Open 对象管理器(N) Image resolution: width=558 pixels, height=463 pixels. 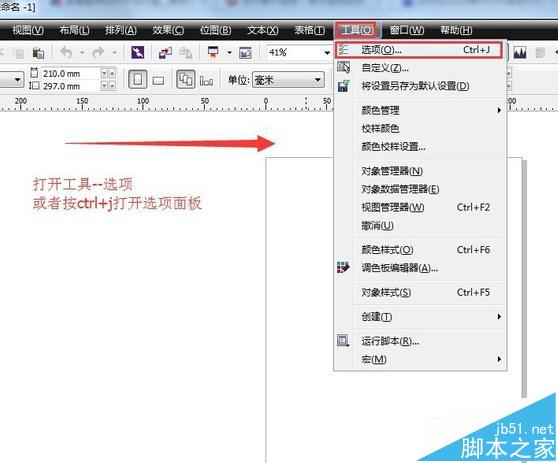420,171
